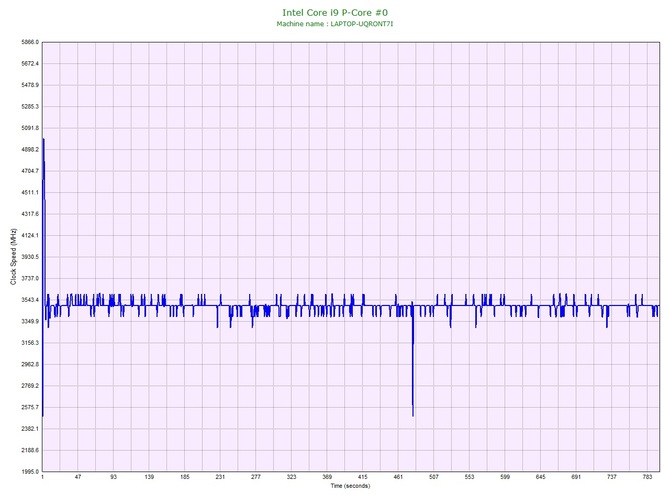Click the y-axis value 3349.9
This screenshot has width=670, height=503.
click(30, 321)
